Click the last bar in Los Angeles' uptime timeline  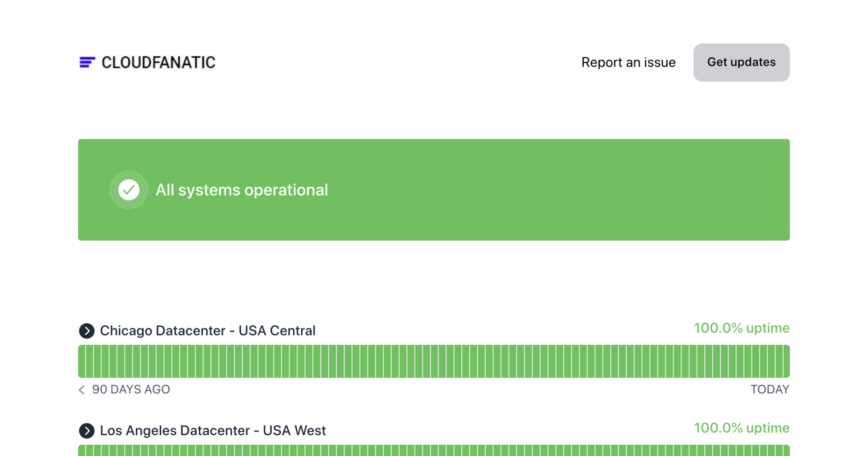point(786,451)
